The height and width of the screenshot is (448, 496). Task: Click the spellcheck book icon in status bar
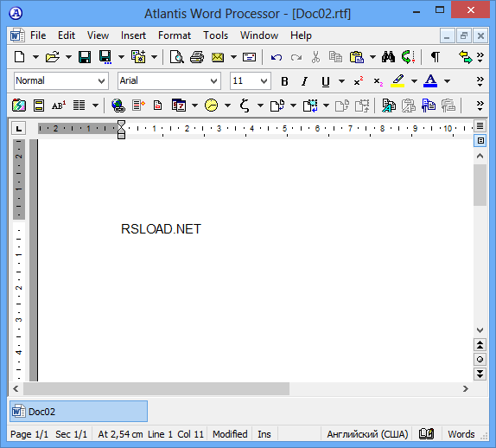(x=426, y=434)
